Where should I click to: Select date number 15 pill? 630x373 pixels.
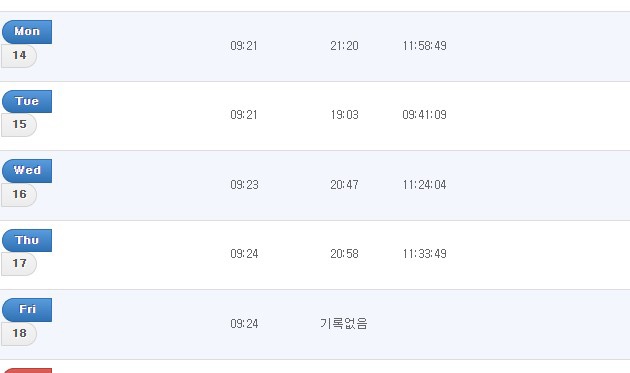coord(19,125)
